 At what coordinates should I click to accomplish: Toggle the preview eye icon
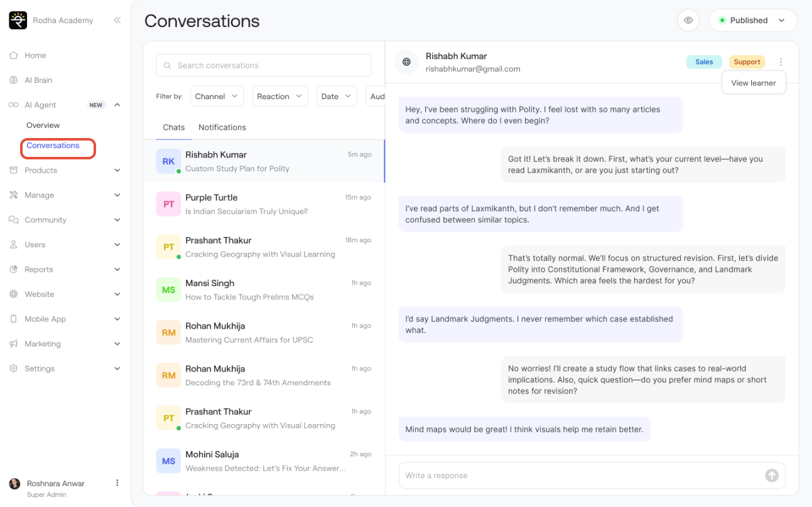point(688,20)
